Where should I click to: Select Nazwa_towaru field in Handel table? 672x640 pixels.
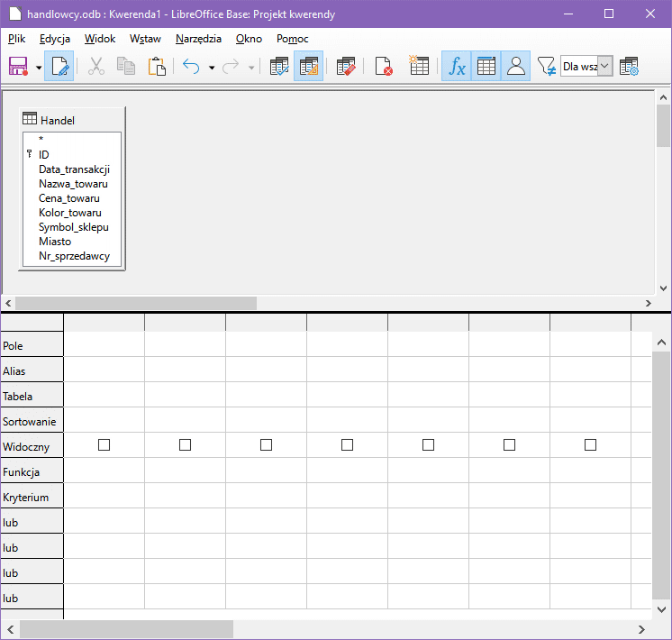[x=73, y=184]
